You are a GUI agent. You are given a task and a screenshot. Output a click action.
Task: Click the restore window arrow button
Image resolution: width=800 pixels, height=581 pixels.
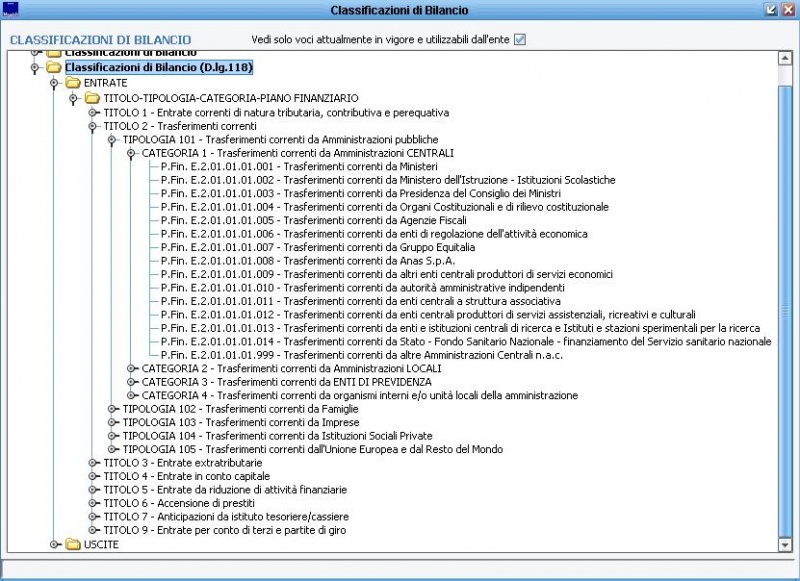pyautogui.click(x=771, y=10)
